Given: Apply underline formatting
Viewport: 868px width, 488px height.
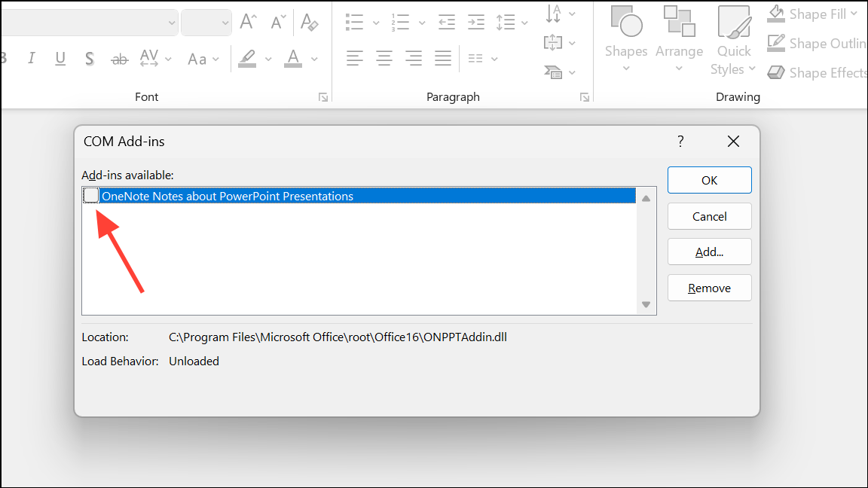Looking at the screenshot, I should (x=60, y=58).
